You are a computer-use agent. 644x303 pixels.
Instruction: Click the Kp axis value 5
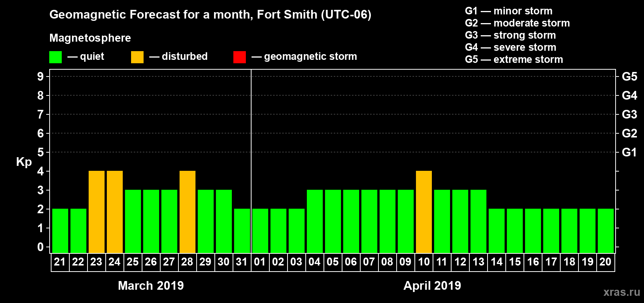tap(41, 152)
